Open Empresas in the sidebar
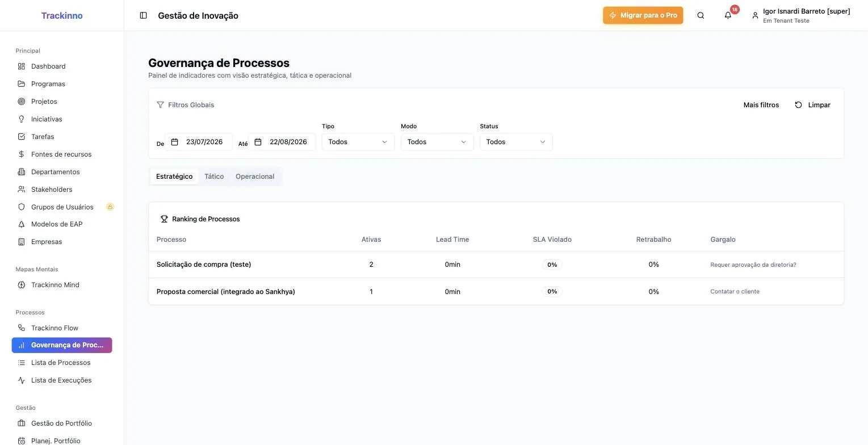868x445 pixels. (x=62, y=242)
